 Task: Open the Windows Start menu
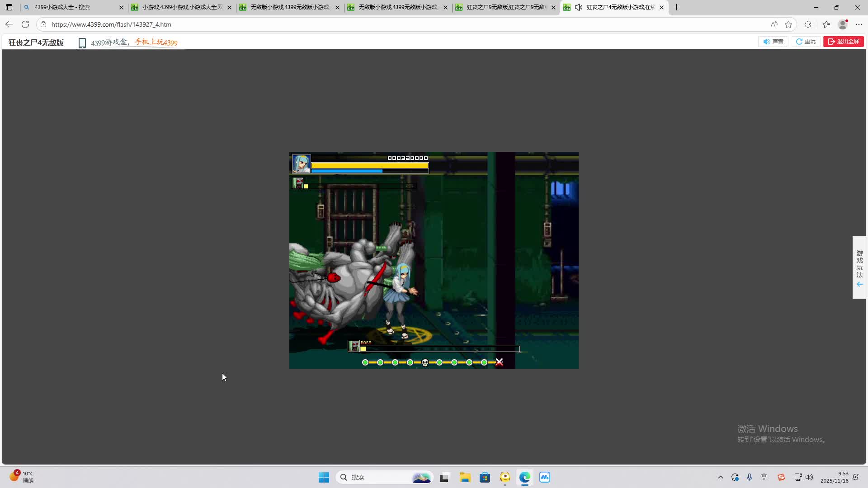324,477
